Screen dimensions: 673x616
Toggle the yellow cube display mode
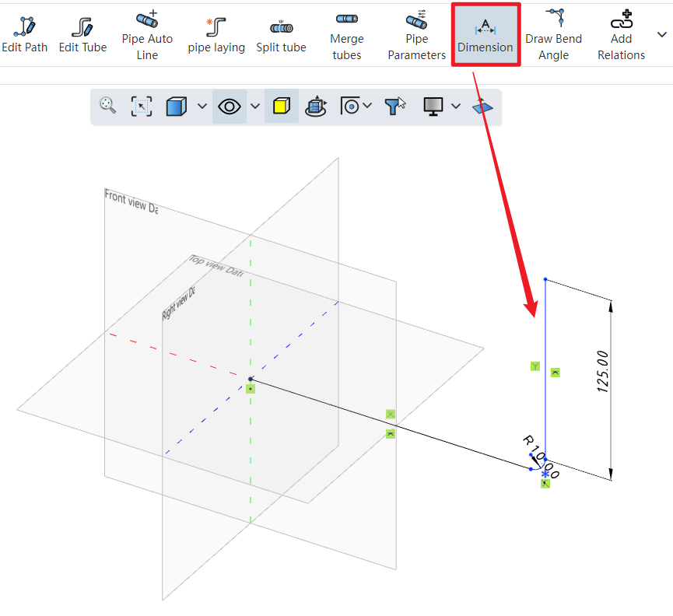(281, 107)
